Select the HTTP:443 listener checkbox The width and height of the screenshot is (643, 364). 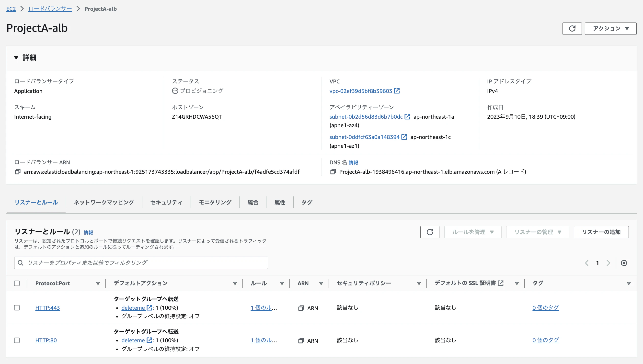click(17, 308)
